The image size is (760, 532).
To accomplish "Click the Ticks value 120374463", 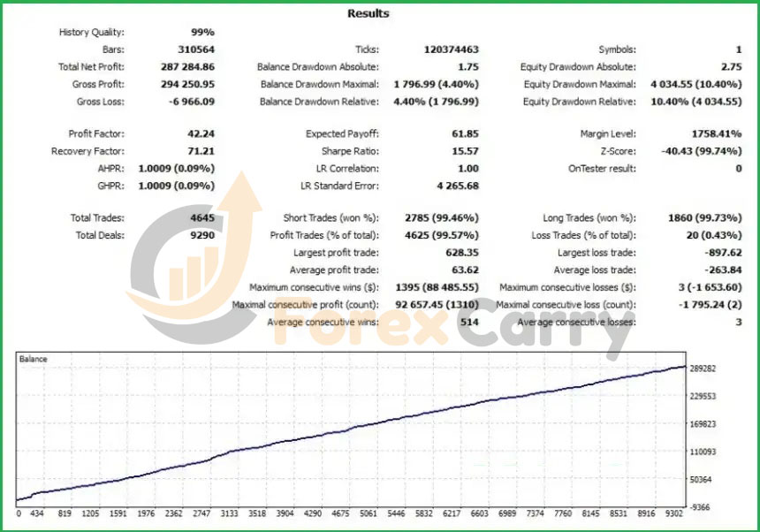I will pos(452,49).
